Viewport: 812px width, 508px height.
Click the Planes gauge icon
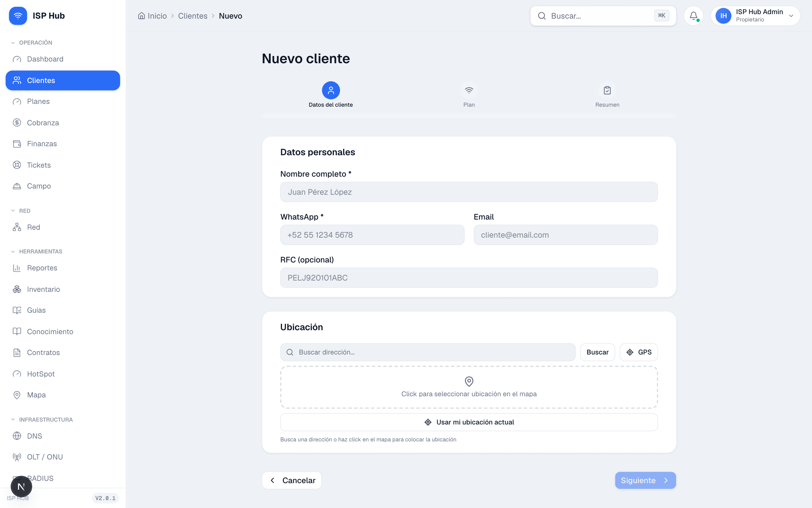(x=17, y=102)
